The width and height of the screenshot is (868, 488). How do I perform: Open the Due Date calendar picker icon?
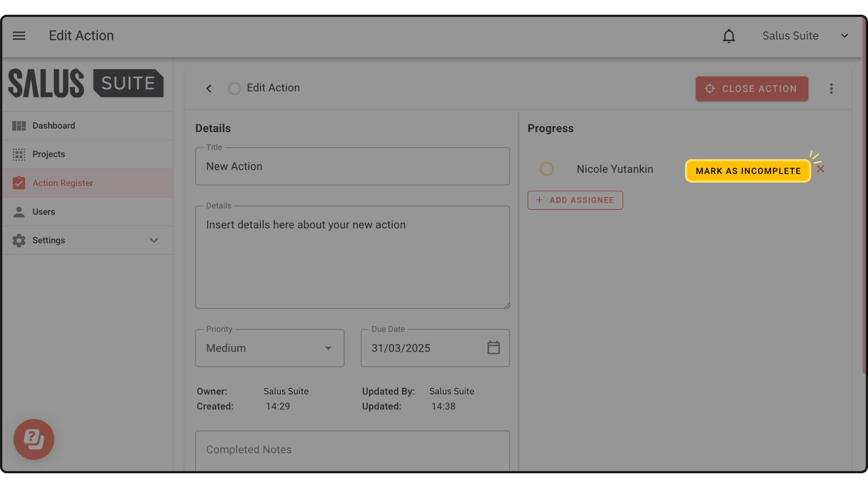pyautogui.click(x=493, y=347)
